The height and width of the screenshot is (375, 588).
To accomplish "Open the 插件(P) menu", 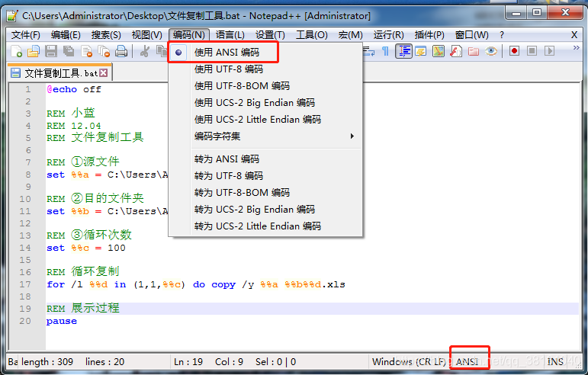I will (x=429, y=35).
